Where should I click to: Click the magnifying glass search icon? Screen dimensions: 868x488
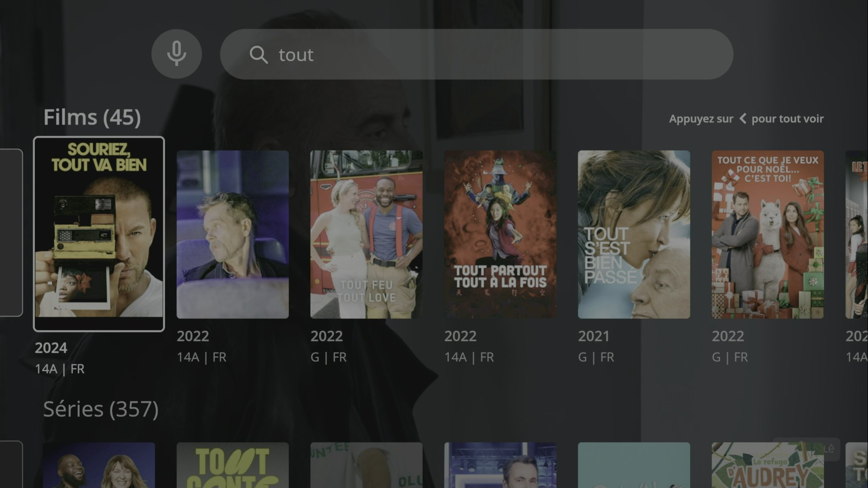[x=259, y=55]
